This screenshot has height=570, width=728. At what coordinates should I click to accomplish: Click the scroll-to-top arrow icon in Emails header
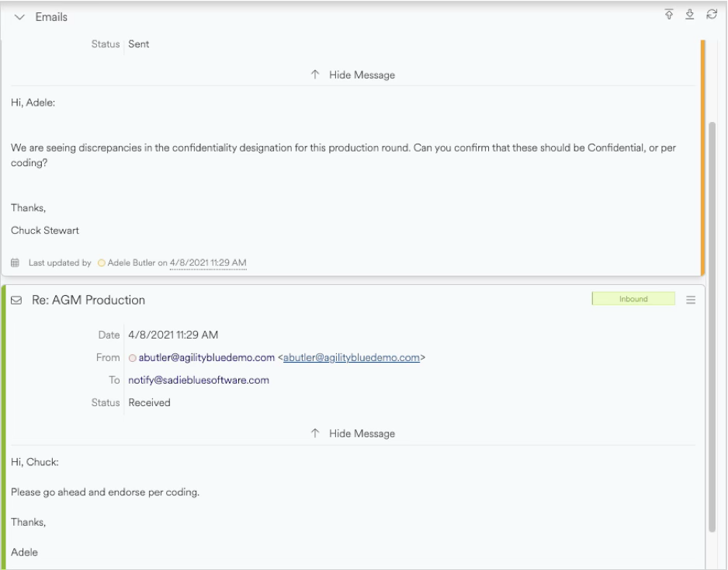pos(668,15)
